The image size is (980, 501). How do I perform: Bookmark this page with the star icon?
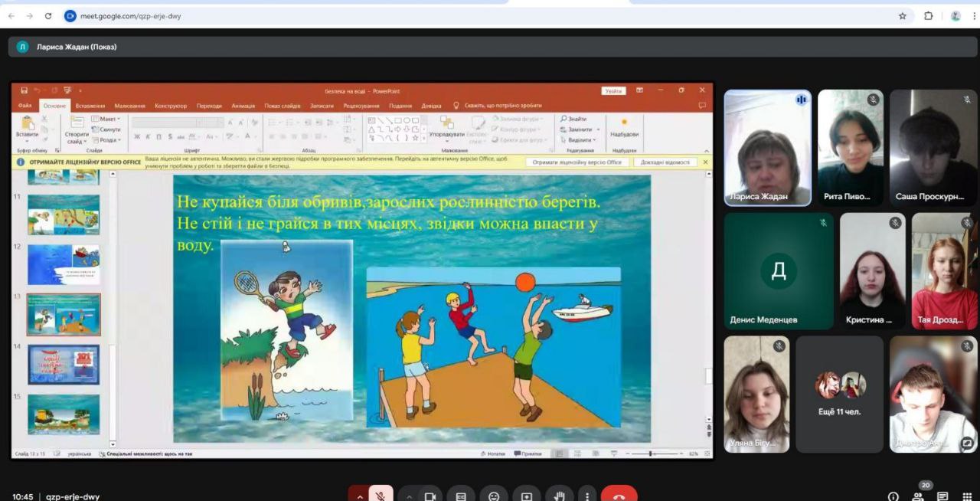tap(903, 15)
